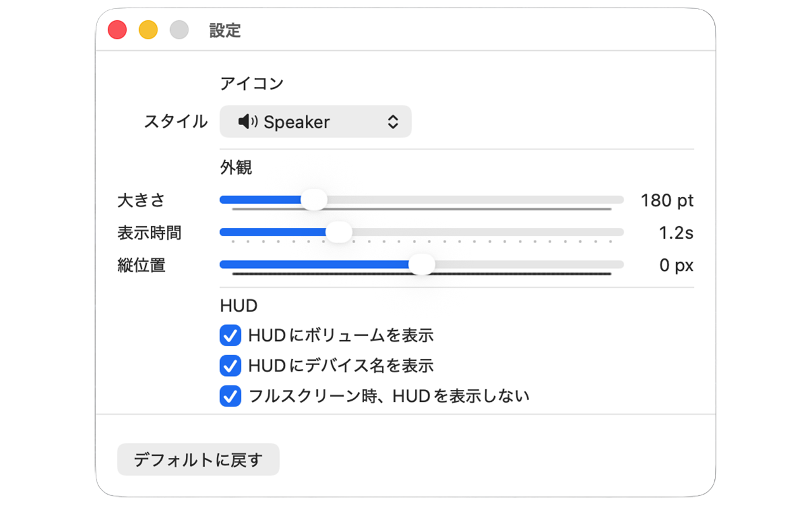This screenshot has height=508, width=812.
Task: Click the 180 pt size value label
Action: pyautogui.click(x=667, y=201)
